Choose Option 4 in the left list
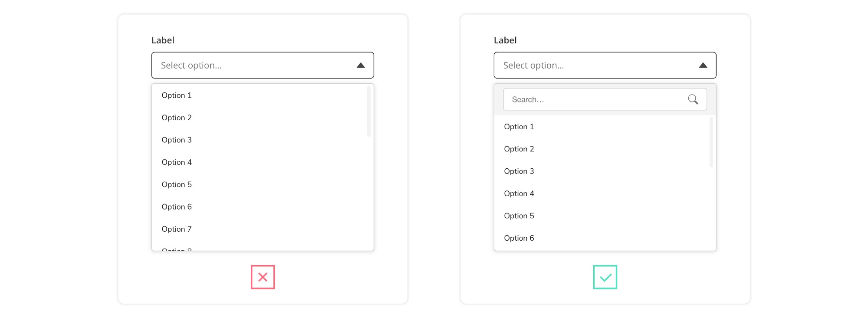 point(260,162)
